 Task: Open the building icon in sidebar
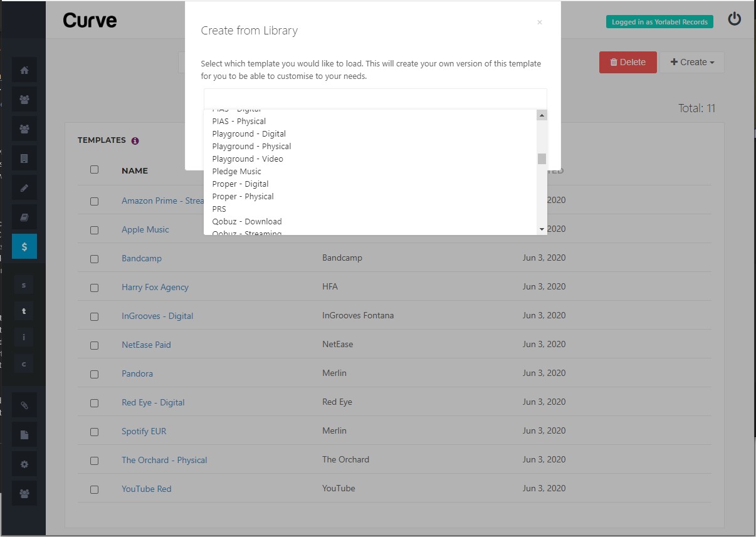click(x=24, y=159)
